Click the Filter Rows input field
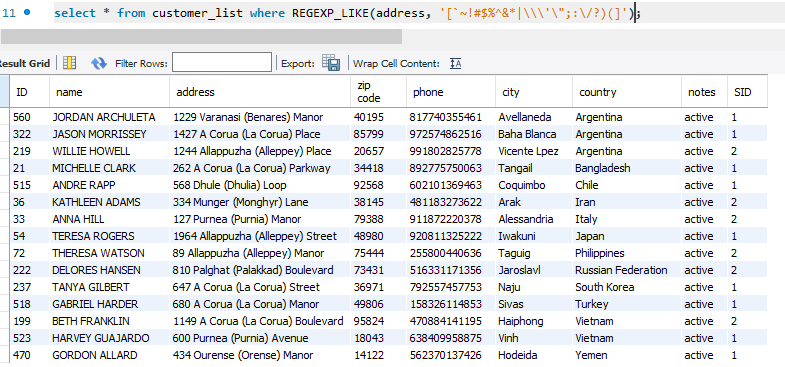 click(x=222, y=63)
